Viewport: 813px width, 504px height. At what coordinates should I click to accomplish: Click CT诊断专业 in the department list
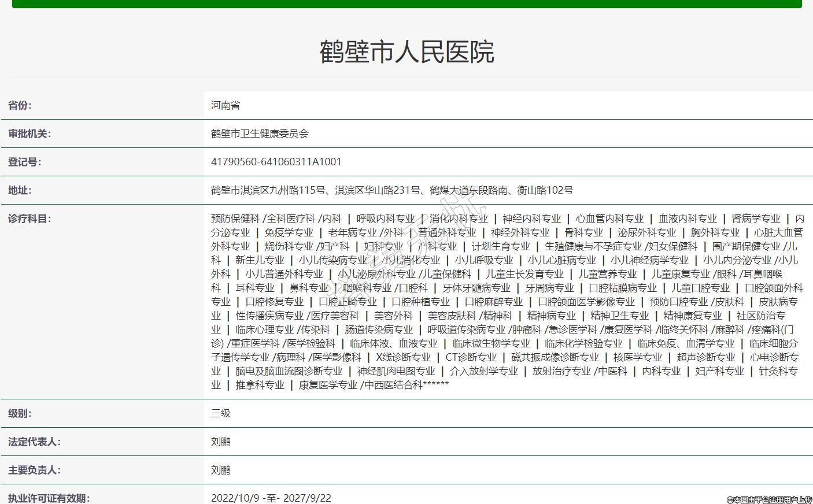[x=471, y=357]
